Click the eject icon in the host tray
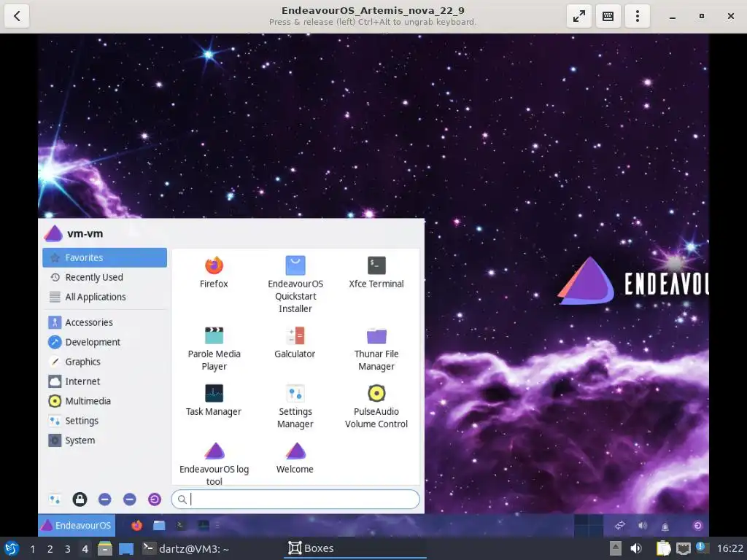This screenshot has width=747, height=560. point(616,548)
